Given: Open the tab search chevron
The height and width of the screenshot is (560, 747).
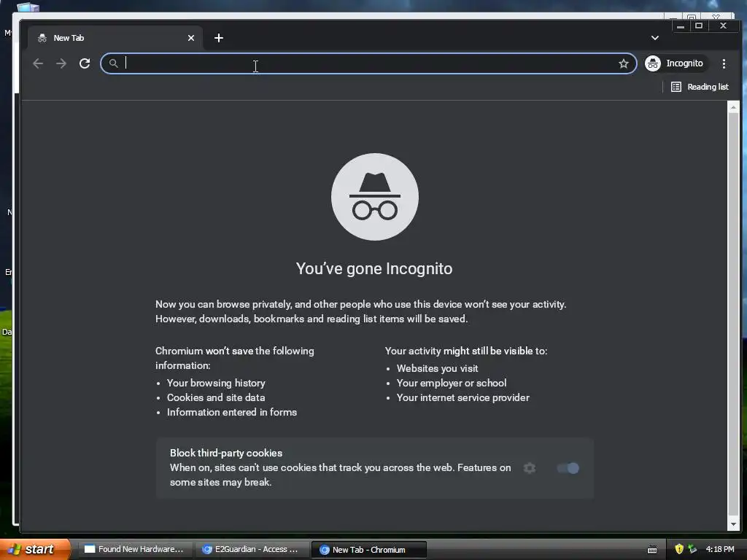Looking at the screenshot, I should pos(655,38).
